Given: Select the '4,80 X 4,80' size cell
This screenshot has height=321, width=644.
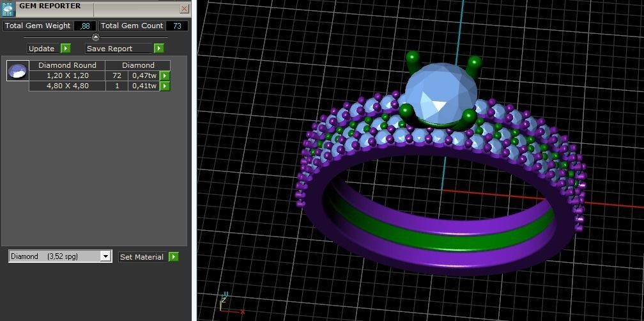Looking at the screenshot, I should (x=67, y=86).
